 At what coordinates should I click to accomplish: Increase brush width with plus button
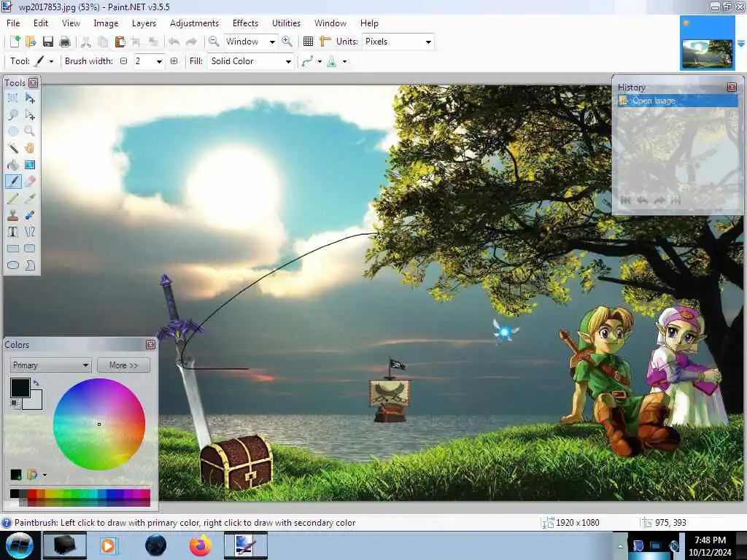tap(174, 61)
